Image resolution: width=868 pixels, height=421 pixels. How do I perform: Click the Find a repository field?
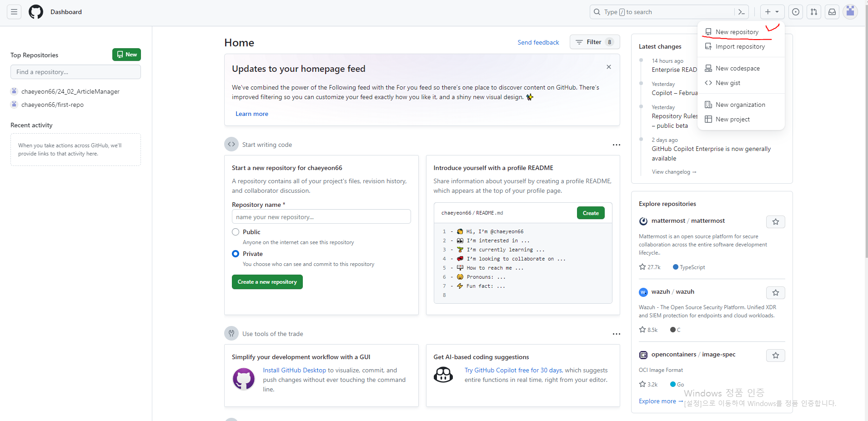coord(75,72)
